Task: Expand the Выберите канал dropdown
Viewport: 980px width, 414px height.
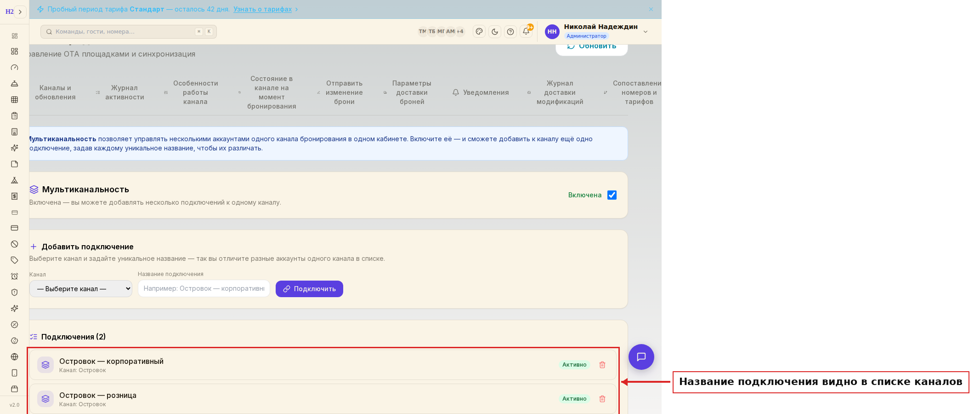Action: pos(81,289)
